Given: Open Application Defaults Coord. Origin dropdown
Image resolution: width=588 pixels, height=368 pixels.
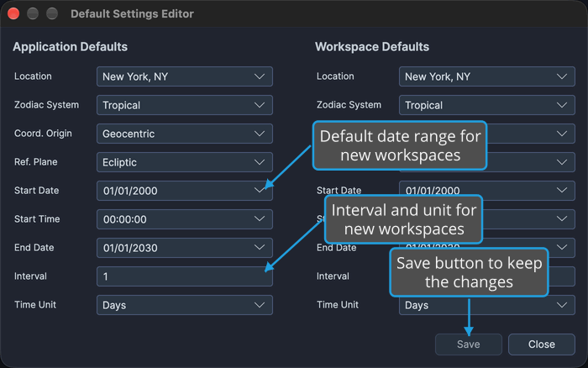Looking at the screenshot, I should tap(185, 134).
